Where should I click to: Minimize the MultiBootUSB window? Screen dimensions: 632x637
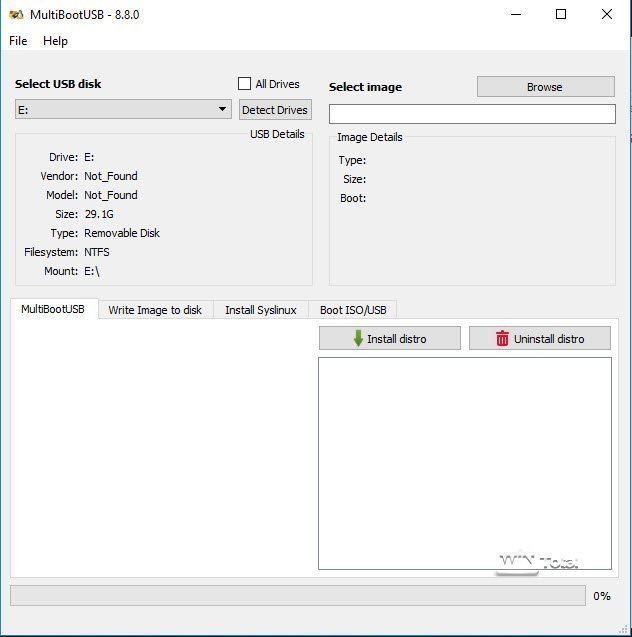click(x=516, y=15)
